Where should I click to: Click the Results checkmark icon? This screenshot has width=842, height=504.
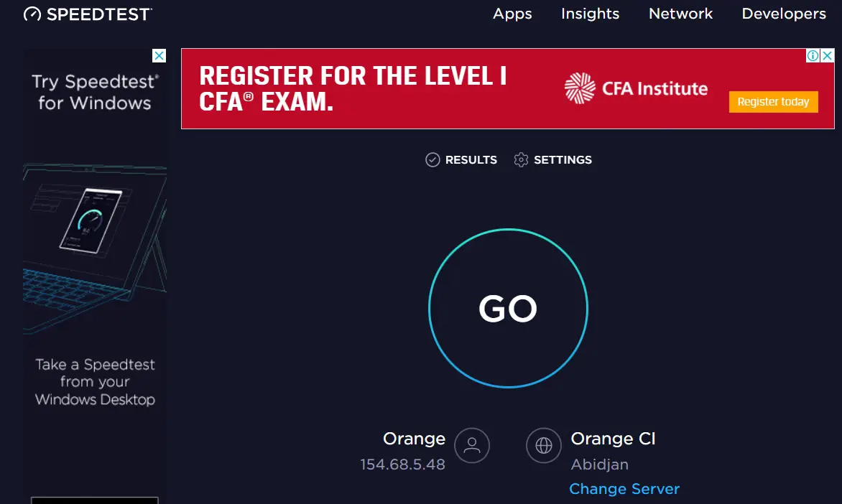point(432,160)
